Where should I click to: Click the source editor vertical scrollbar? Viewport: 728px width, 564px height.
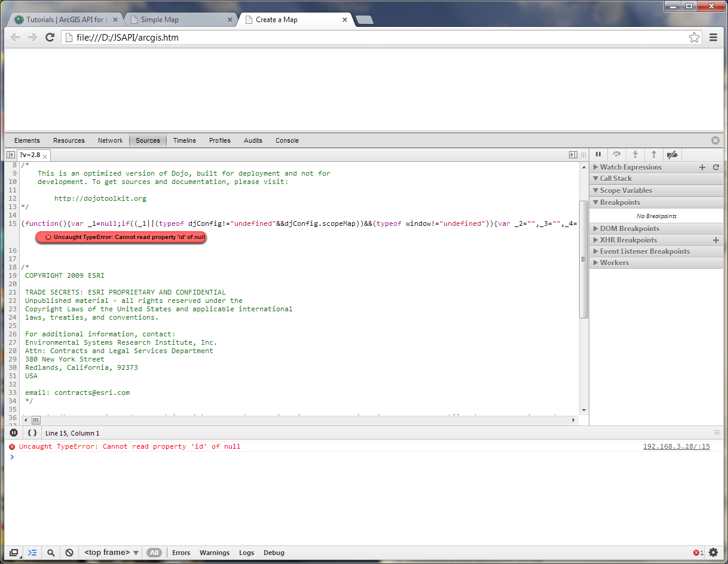point(584,259)
